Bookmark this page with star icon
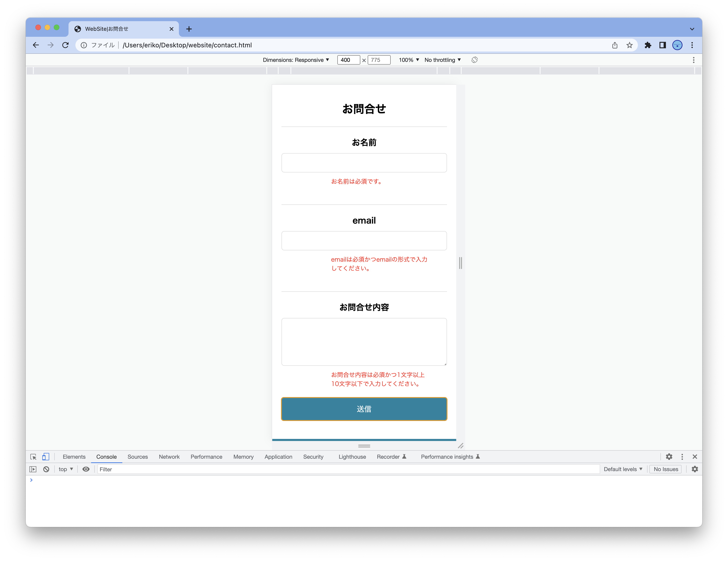Image resolution: width=728 pixels, height=561 pixels. tap(629, 45)
